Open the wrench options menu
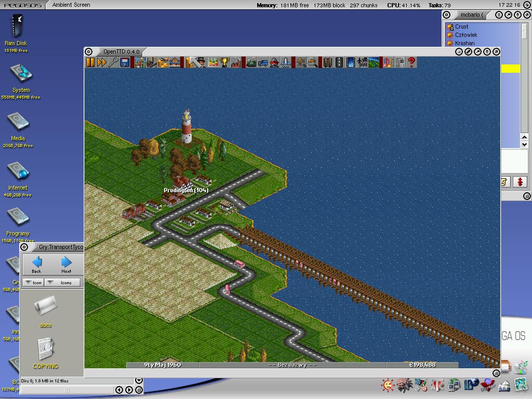 113,62
